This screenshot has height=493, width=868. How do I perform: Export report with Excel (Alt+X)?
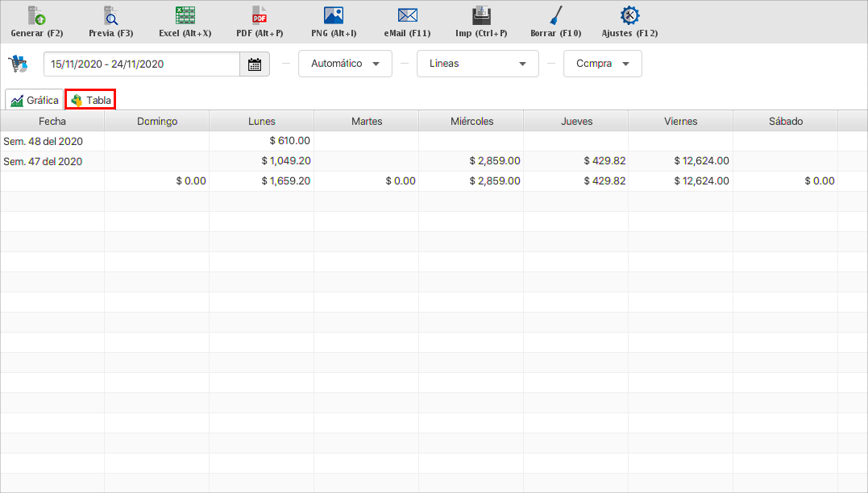point(185,16)
